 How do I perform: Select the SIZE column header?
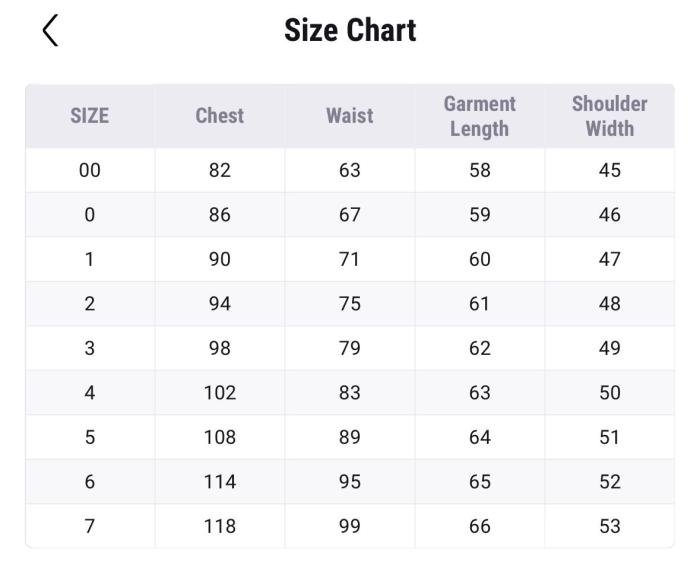tap(89, 116)
